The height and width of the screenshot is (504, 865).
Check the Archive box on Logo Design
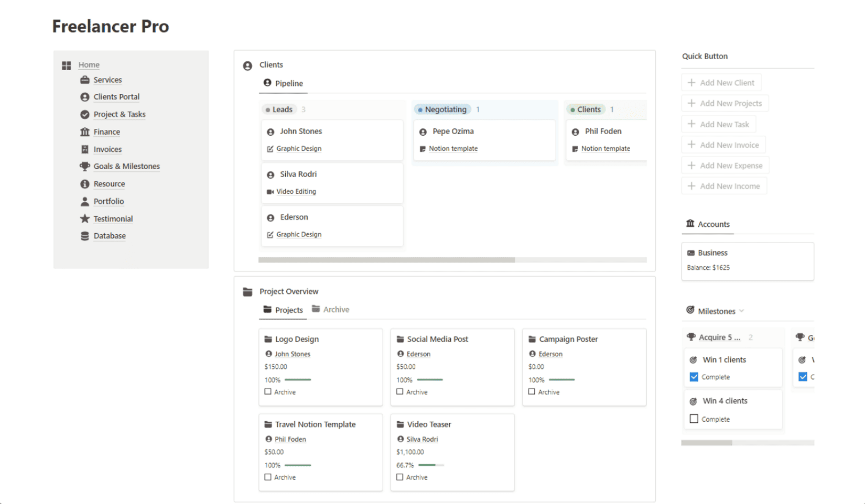(x=268, y=391)
